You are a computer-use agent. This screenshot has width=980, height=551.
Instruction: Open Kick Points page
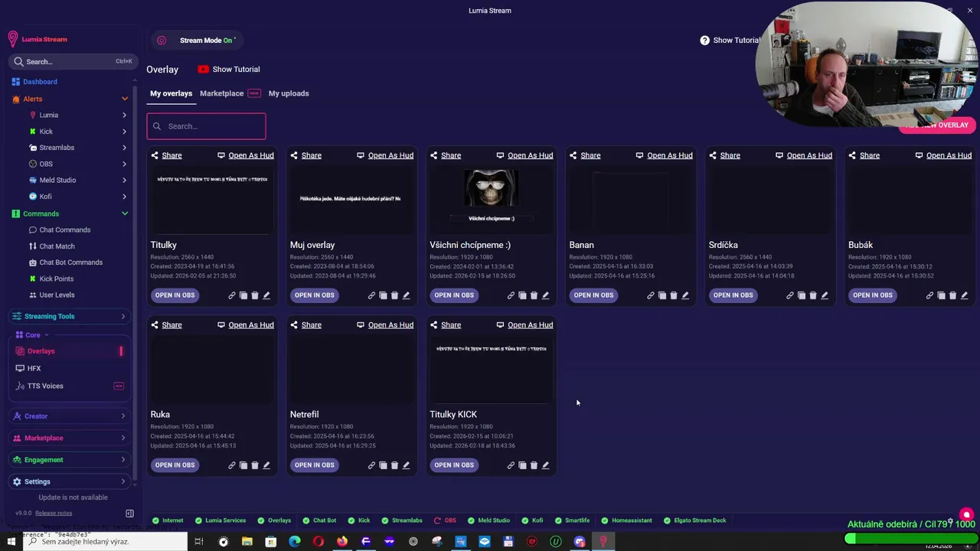click(57, 279)
